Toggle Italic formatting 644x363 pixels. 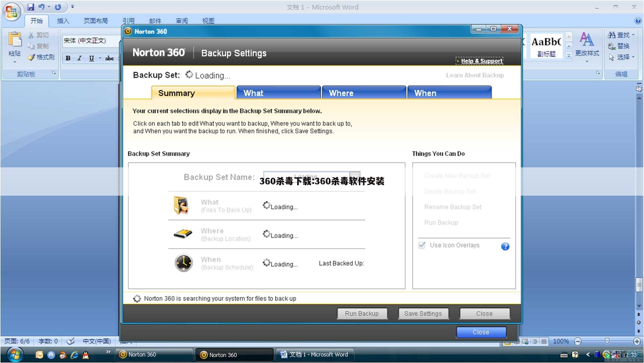(x=79, y=58)
